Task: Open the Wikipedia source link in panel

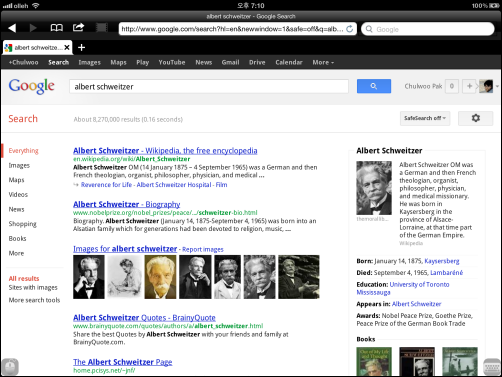Action: pos(411,243)
